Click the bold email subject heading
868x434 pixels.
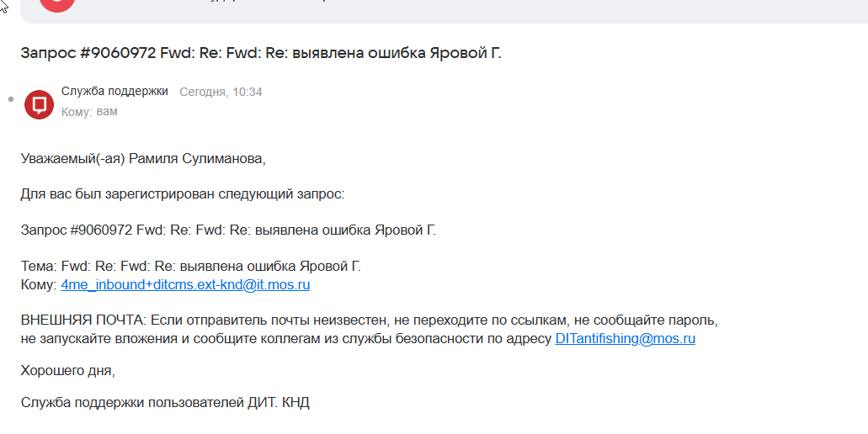pos(261,53)
